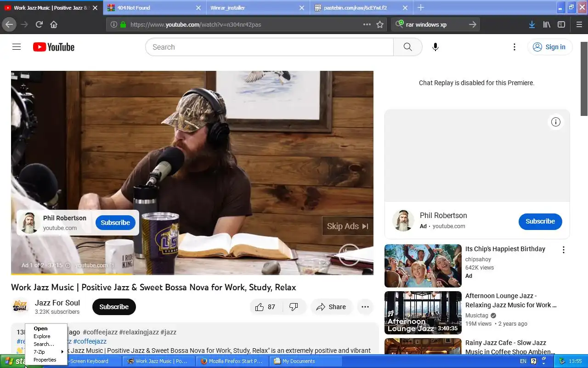The height and width of the screenshot is (368, 588).
Task: Click the Firefox search box 'rar windows xp'
Action: click(x=435, y=24)
